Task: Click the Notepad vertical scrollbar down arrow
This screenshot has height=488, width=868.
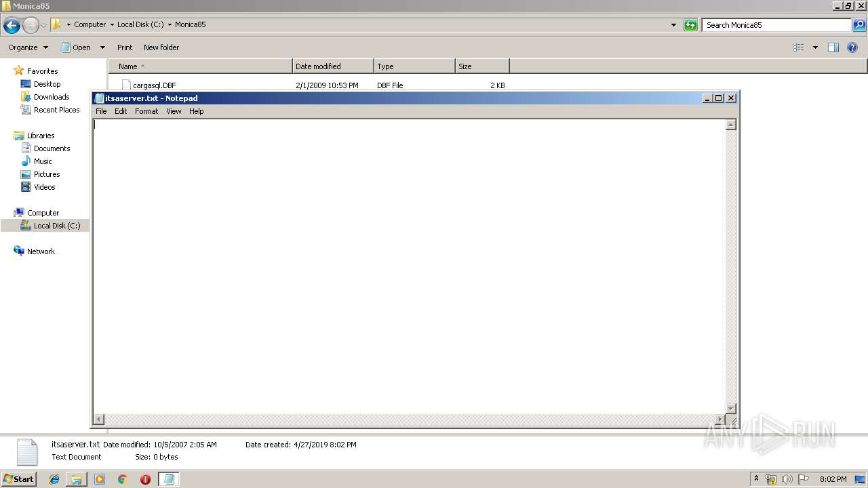Action: (x=731, y=408)
